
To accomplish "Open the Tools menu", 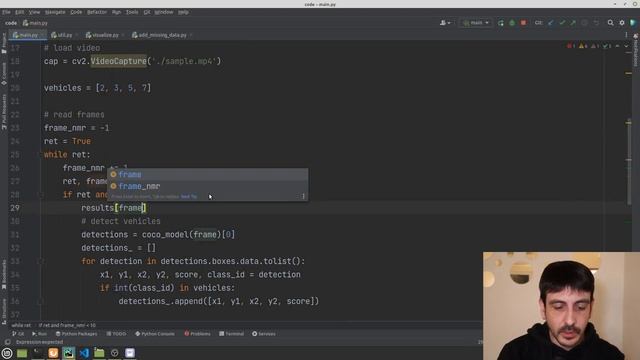I will click(x=132, y=12).
